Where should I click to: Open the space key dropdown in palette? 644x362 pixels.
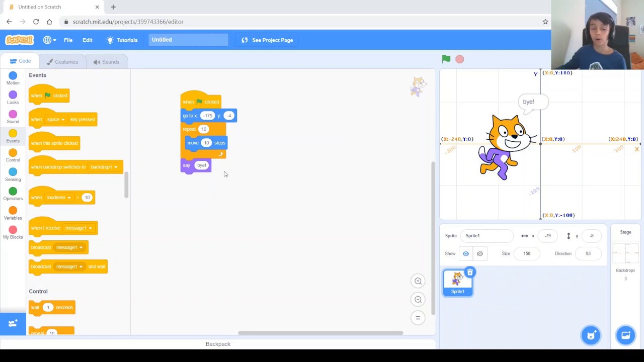[56, 120]
